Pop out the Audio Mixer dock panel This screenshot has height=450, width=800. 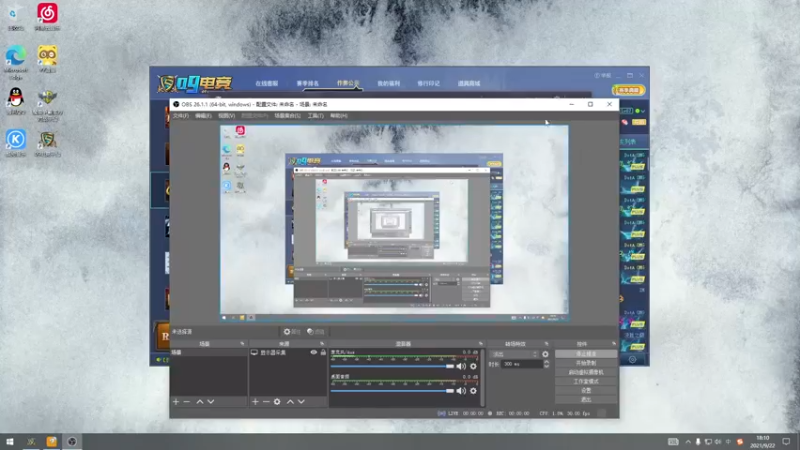click(x=481, y=344)
